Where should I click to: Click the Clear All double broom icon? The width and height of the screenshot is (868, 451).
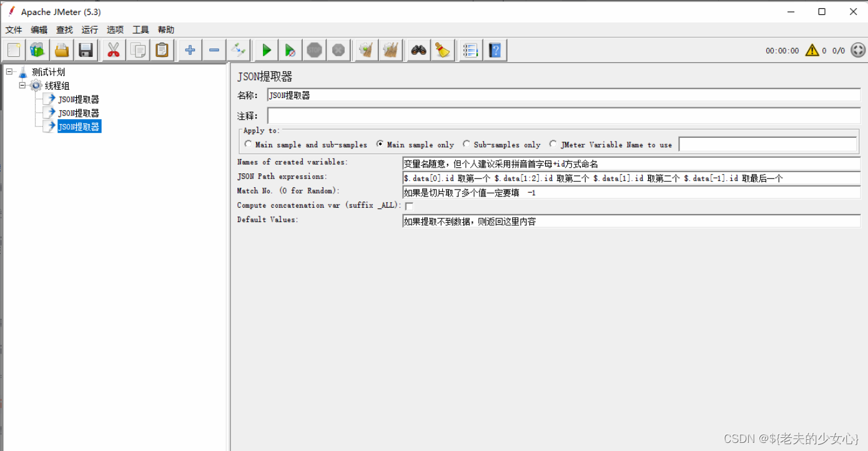pyautogui.click(x=391, y=50)
